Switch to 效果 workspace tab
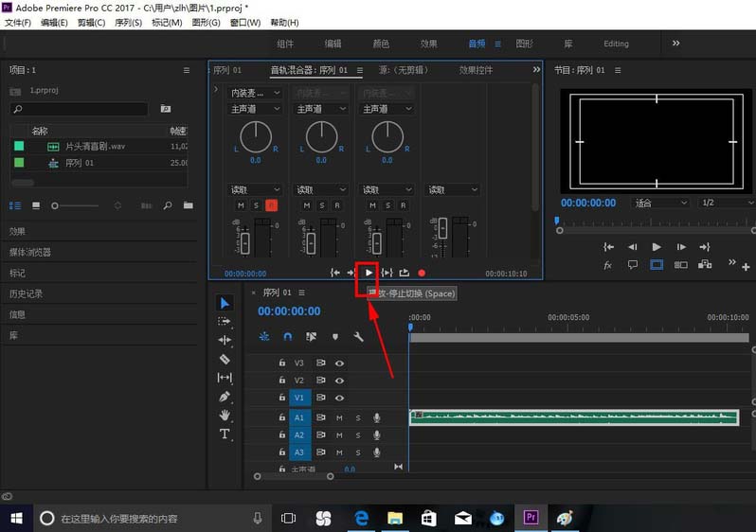The height and width of the screenshot is (532, 756). tap(428, 44)
